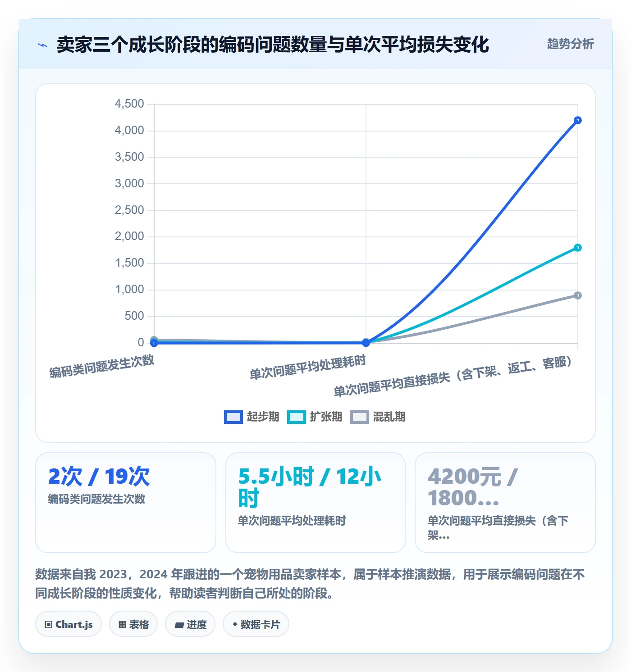Click the footnote text starting 数据来自我 2023
This screenshot has height=672, width=631.
coord(310,584)
